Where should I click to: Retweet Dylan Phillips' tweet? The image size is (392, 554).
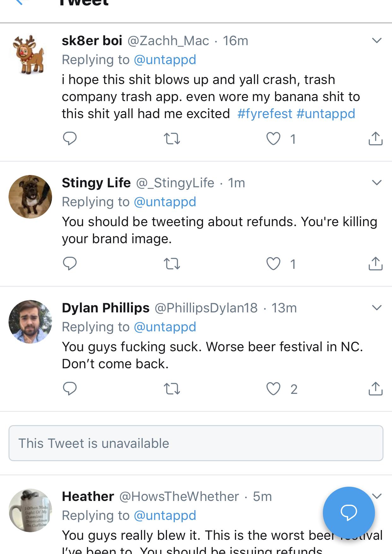click(172, 389)
